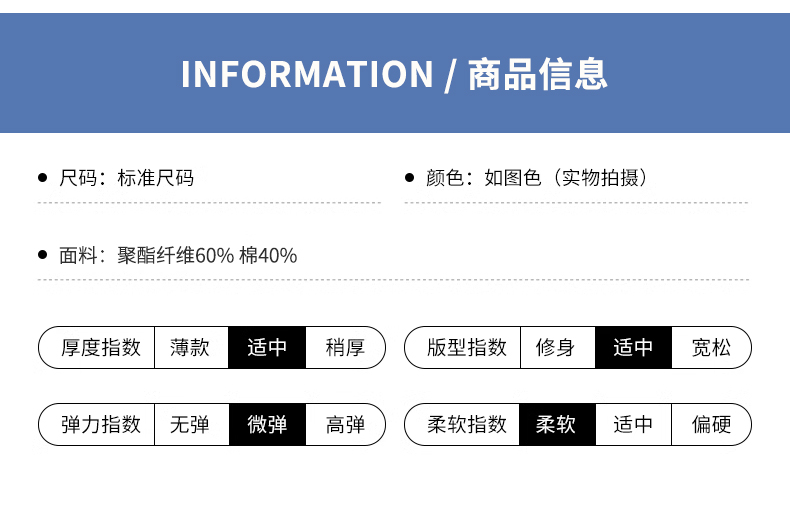Select 偏硬 softness option
Image resolution: width=790 pixels, height=522 pixels.
click(x=711, y=425)
